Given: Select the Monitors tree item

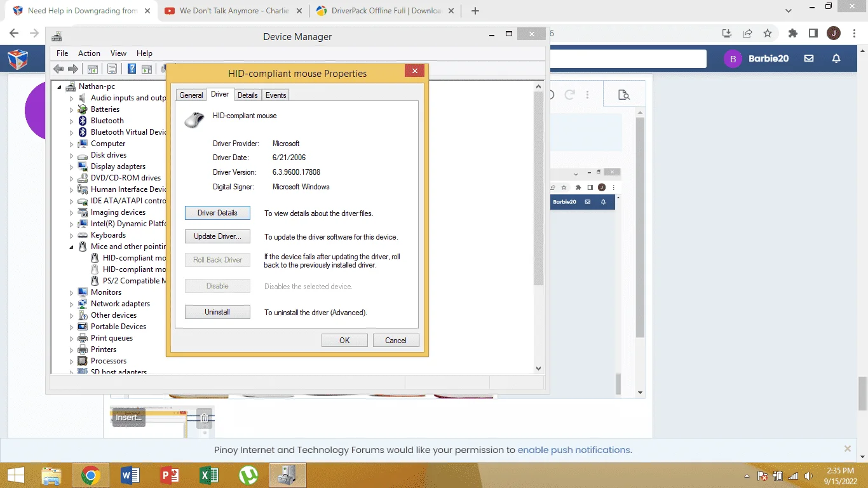Looking at the screenshot, I should coord(106,292).
